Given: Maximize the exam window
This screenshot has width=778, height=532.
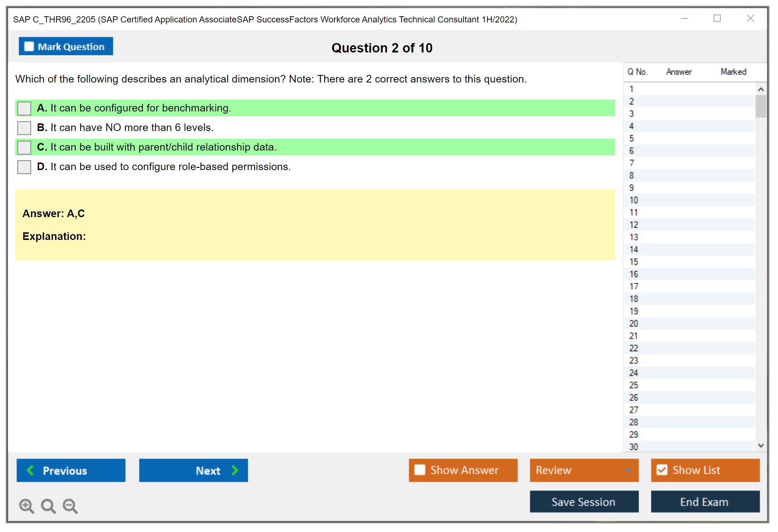Looking at the screenshot, I should tap(717, 18).
